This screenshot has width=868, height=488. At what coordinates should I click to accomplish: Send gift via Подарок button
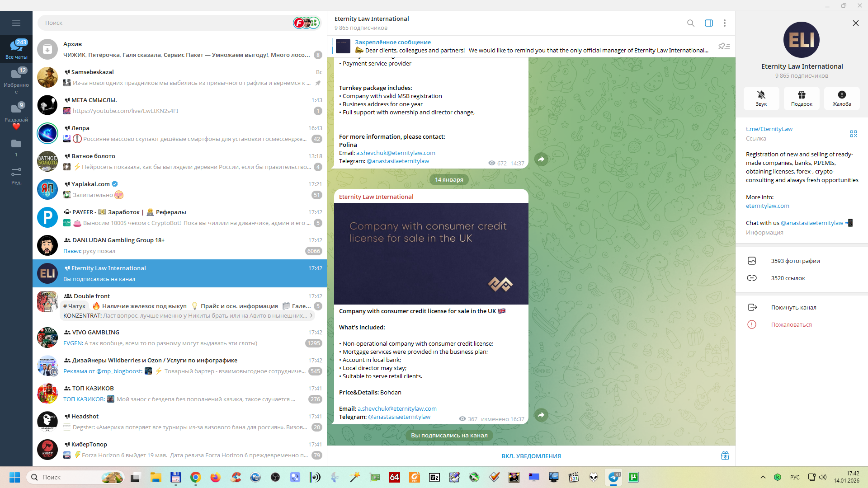pos(801,98)
